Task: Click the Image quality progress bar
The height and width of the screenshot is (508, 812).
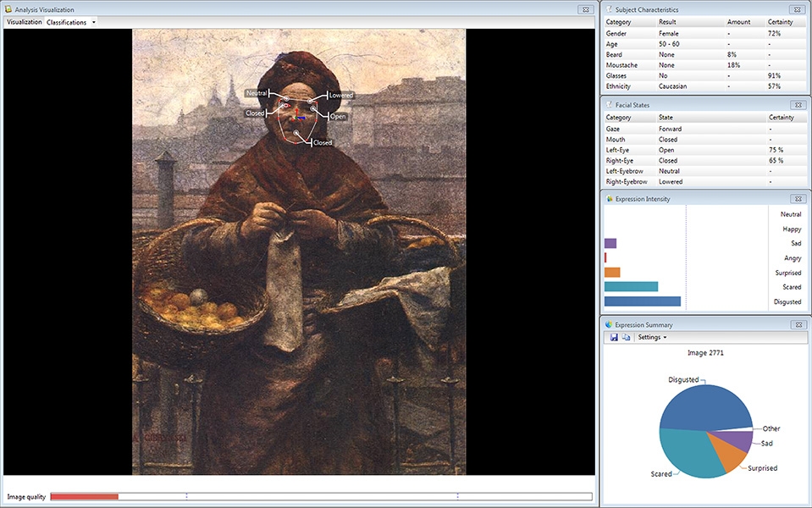Action: (321, 497)
